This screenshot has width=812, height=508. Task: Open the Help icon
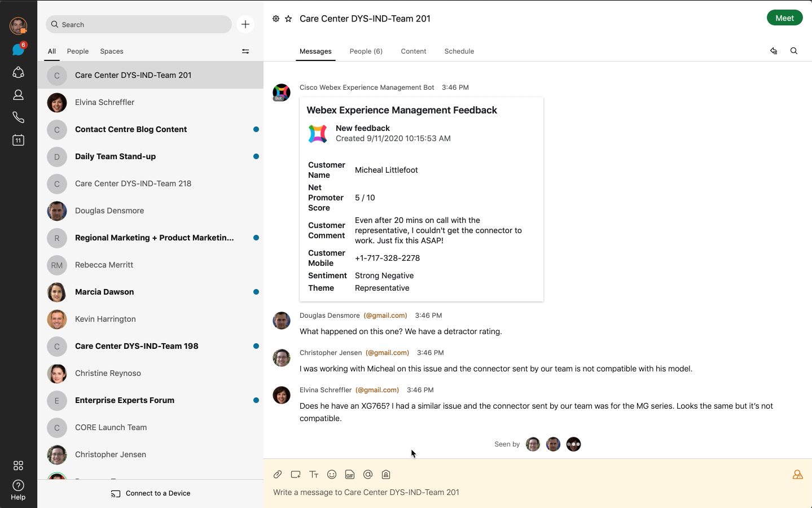pyautogui.click(x=18, y=489)
